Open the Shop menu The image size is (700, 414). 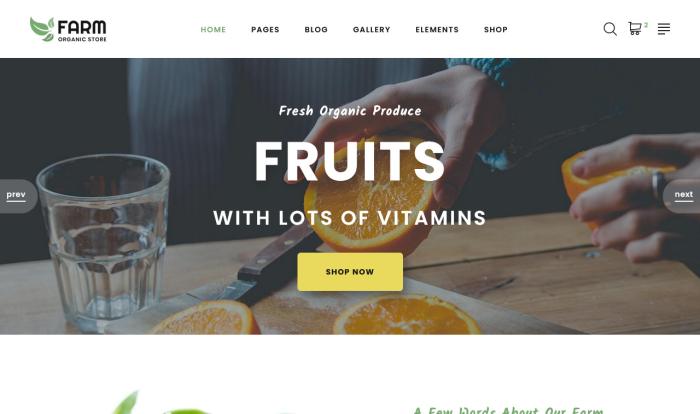(496, 29)
